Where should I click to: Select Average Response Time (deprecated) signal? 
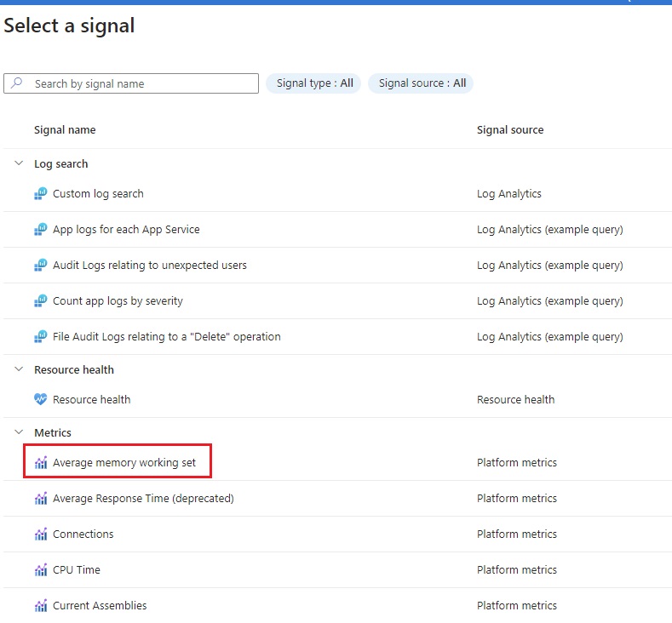144,499
